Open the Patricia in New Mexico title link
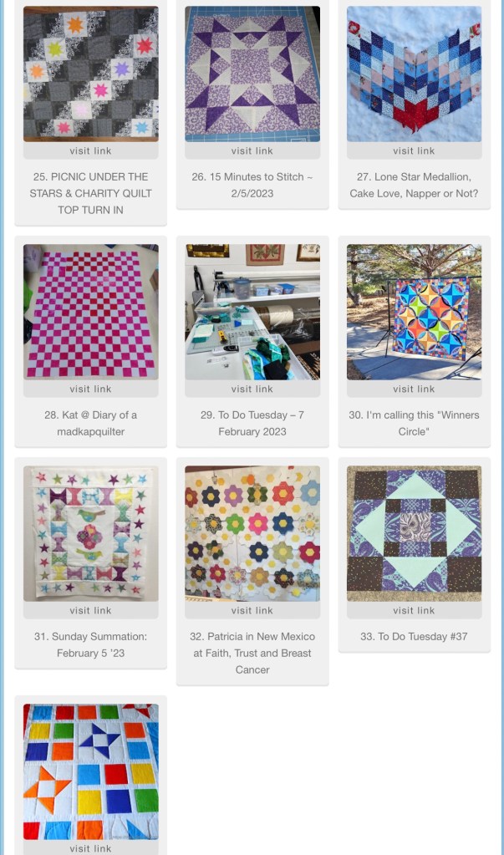The height and width of the screenshot is (855, 504). click(252, 653)
